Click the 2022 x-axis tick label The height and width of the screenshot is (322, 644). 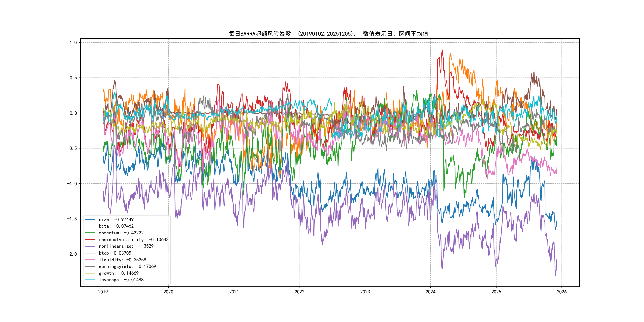tap(300, 292)
